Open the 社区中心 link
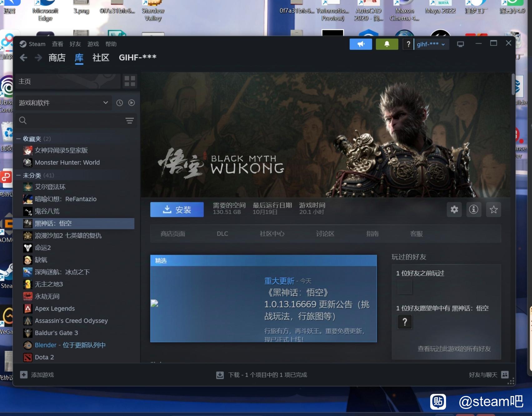 272,234
